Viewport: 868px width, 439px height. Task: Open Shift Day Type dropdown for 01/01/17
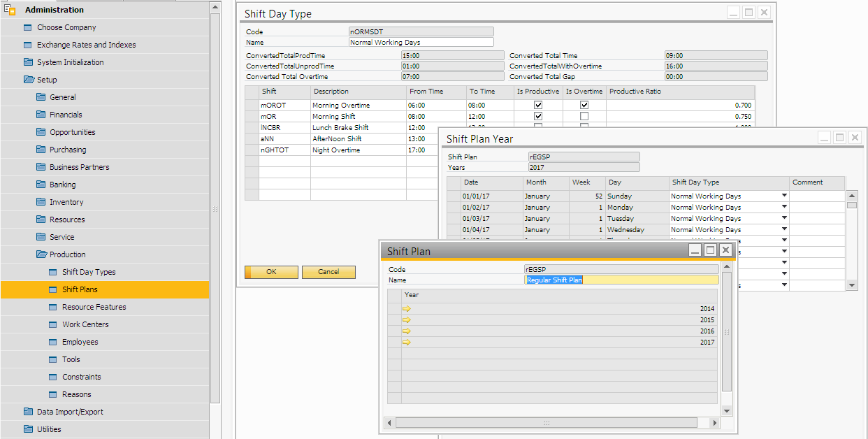784,196
